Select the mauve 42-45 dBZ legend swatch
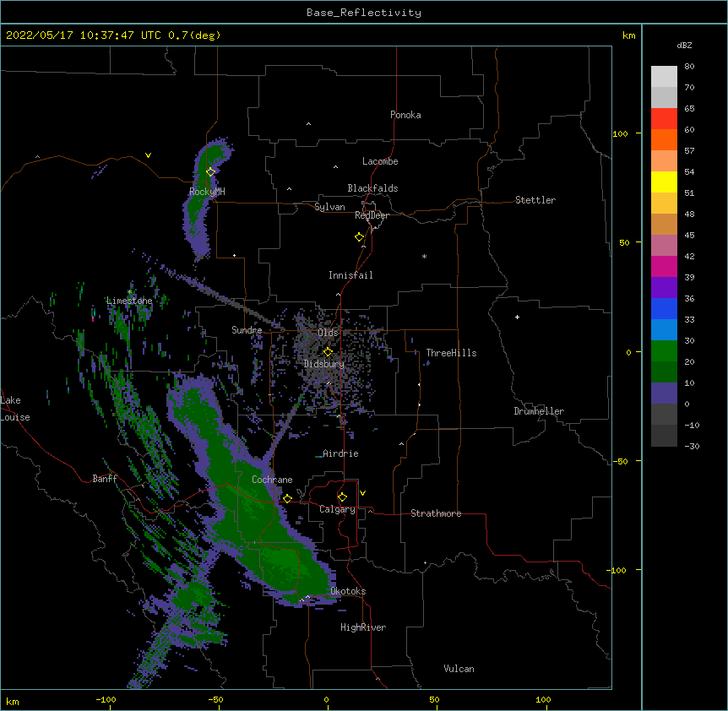The width and height of the screenshot is (728, 711). click(x=664, y=245)
